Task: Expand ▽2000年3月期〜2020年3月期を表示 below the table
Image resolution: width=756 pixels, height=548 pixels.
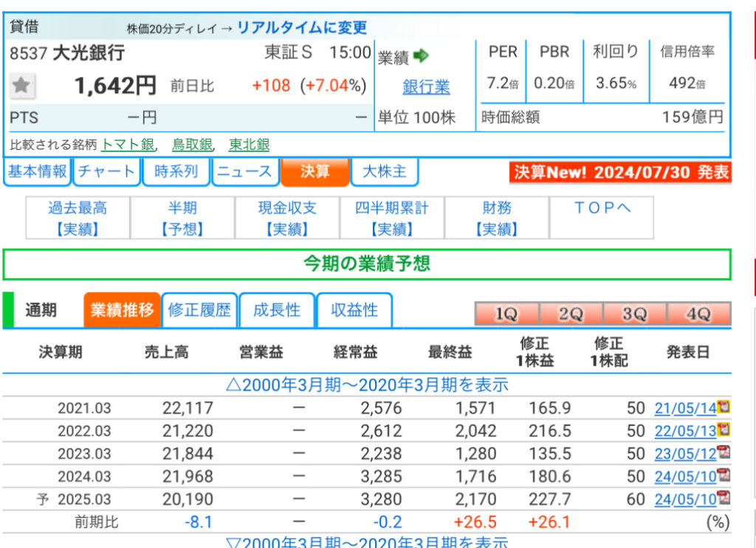Action: [x=367, y=542]
